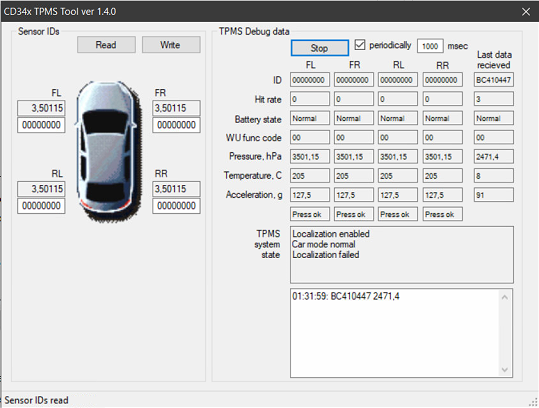Click the RR Pressure hPa field
Viewport: 539px width, 408px height.
pyautogui.click(x=443, y=157)
